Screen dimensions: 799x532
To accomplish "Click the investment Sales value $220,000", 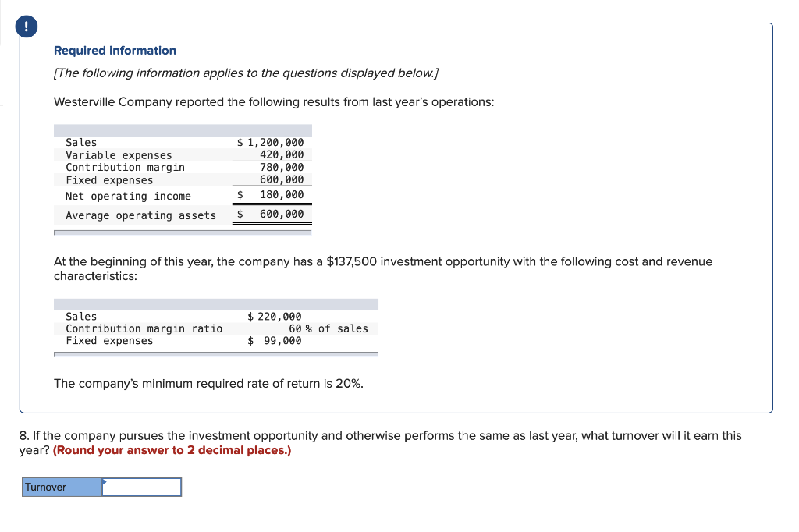I will [275, 317].
